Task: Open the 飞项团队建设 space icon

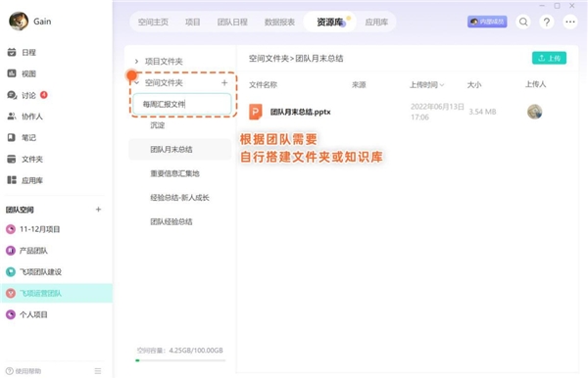Action: [11, 272]
